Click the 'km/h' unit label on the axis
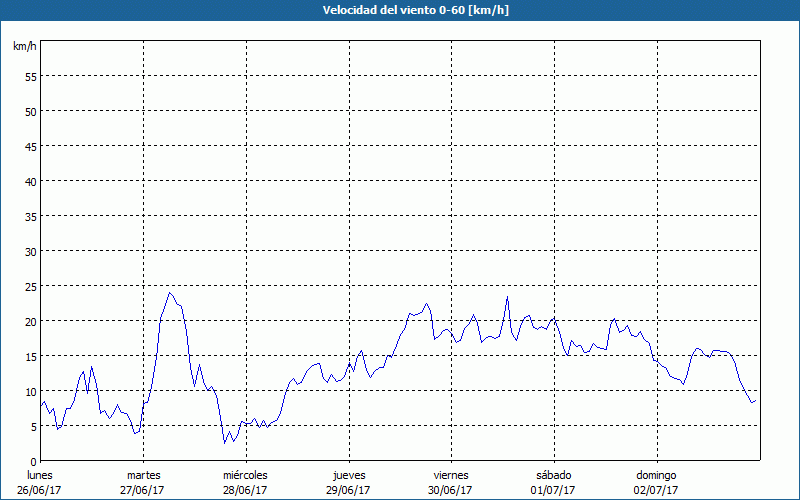Viewport: 800px width, 500px height. click(x=24, y=47)
